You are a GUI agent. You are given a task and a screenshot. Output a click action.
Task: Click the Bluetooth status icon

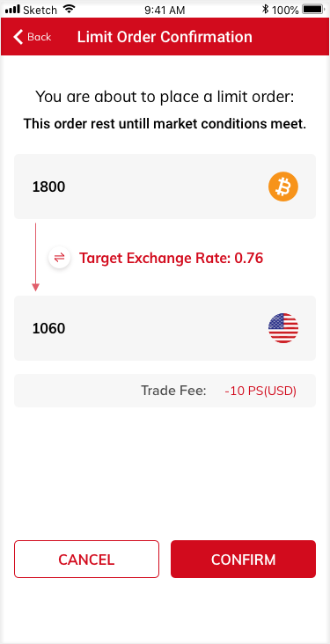tap(266, 10)
